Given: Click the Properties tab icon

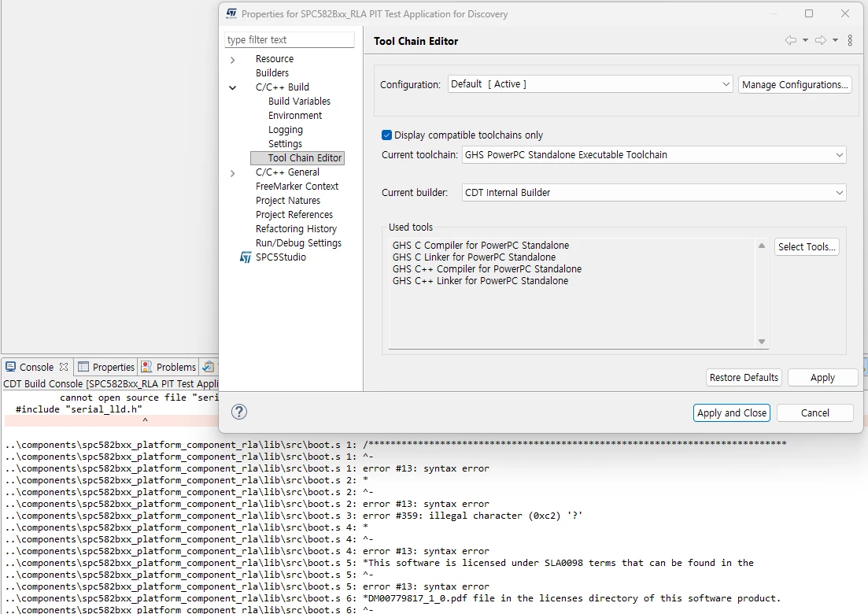Looking at the screenshot, I should point(83,367).
